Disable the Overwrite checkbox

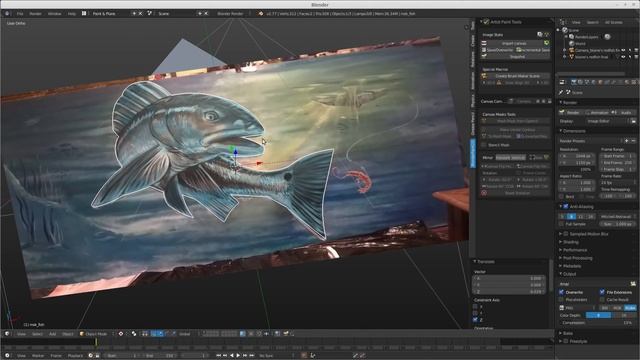[562, 292]
